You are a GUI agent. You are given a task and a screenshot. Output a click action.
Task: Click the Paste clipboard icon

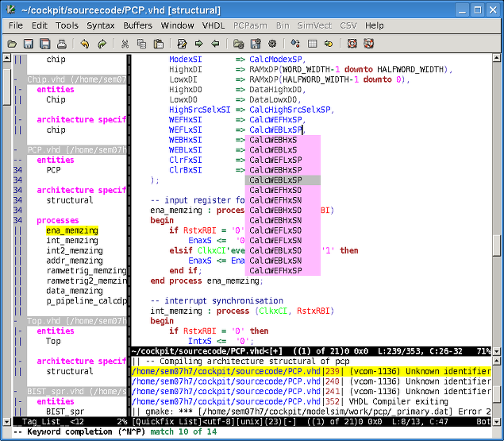pos(158,44)
